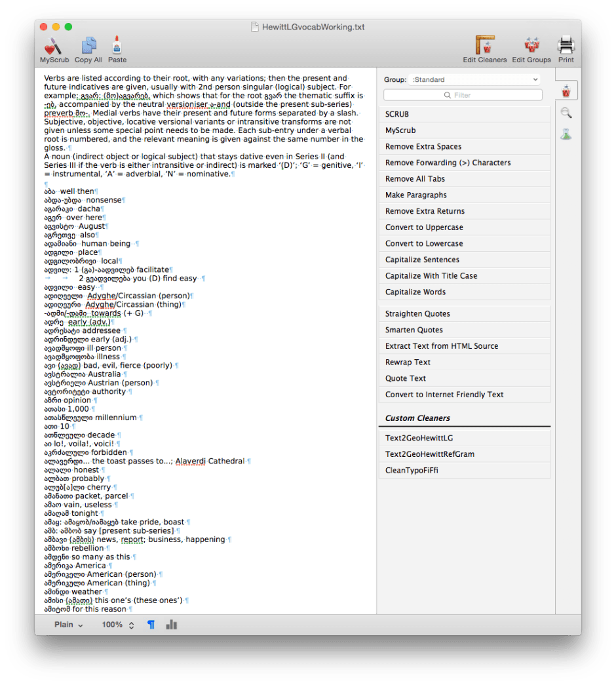Screen dimensions: 616x685
Task: Click the Print icon
Action: [x=566, y=48]
